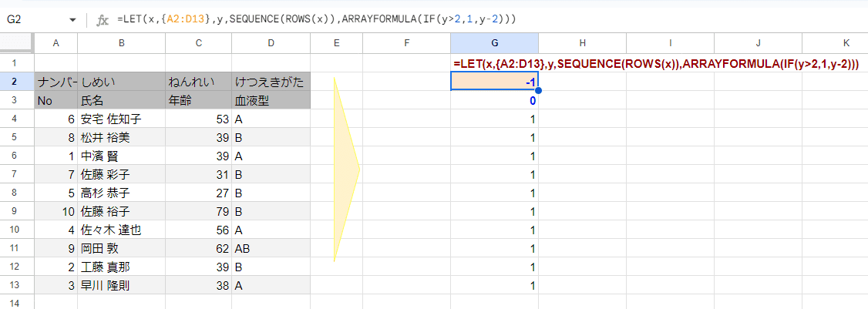Click cell labeled 年齢
Image resolution: width=868 pixels, height=309 pixels.
coord(198,100)
